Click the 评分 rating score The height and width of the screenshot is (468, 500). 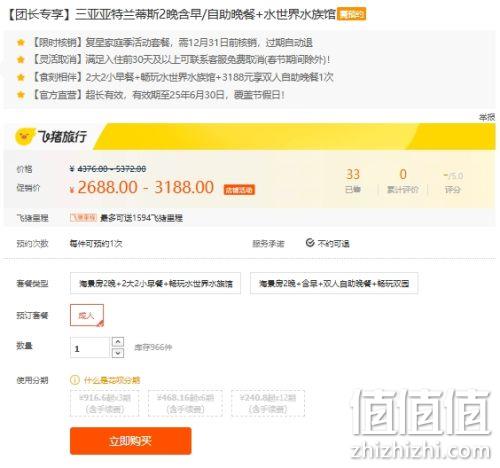(453, 182)
